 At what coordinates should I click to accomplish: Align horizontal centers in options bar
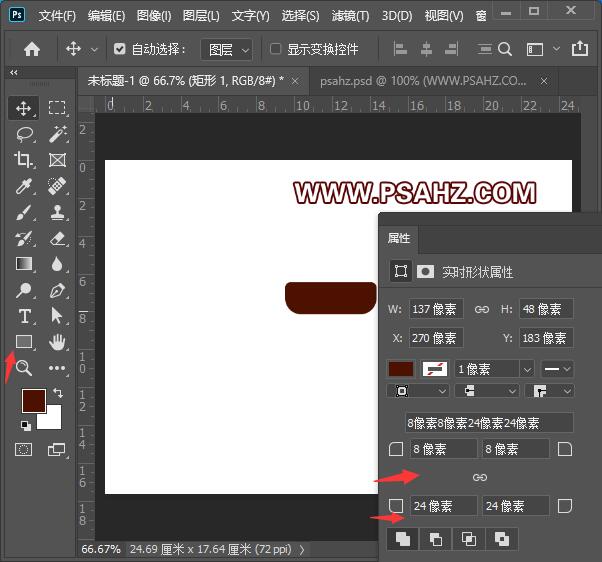pos(426,49)
